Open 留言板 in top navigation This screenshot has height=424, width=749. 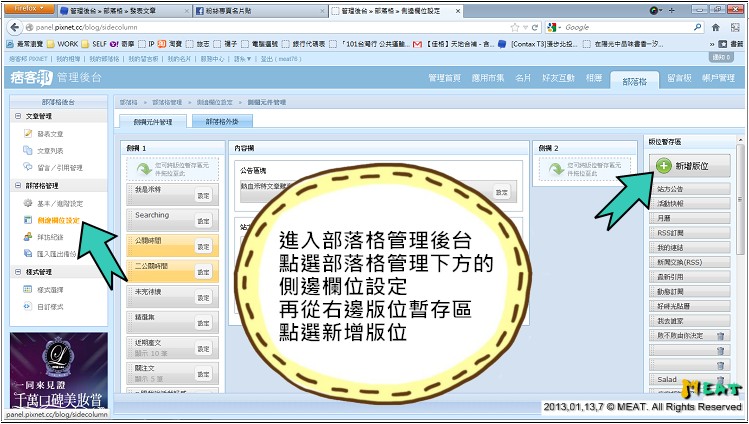pyautogui.click(x=679, y=78)
